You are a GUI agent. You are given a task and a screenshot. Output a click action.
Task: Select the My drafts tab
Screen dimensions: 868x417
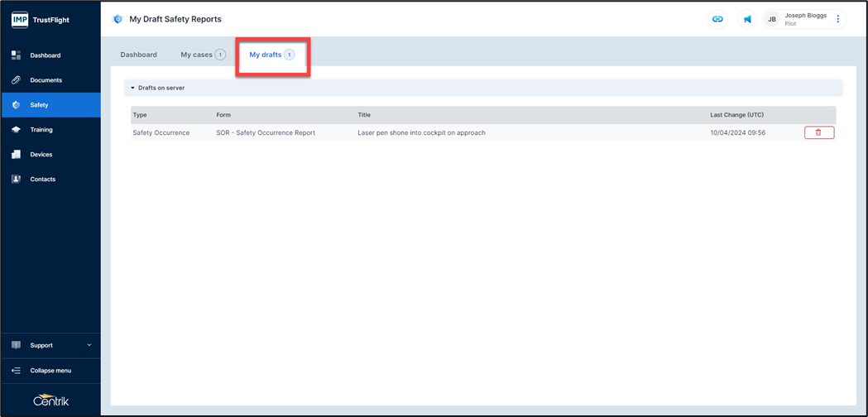point(266,55)
